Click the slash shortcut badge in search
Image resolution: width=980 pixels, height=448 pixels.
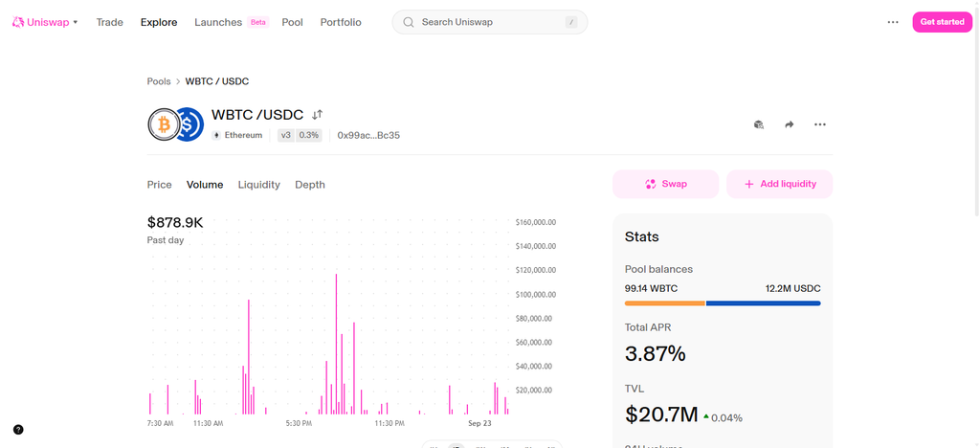[x=571, y=22]
